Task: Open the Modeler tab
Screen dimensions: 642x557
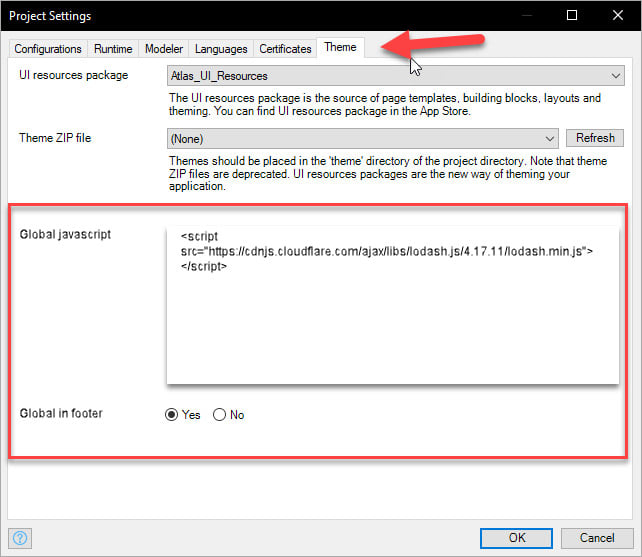Action: [x=164, y=49]
